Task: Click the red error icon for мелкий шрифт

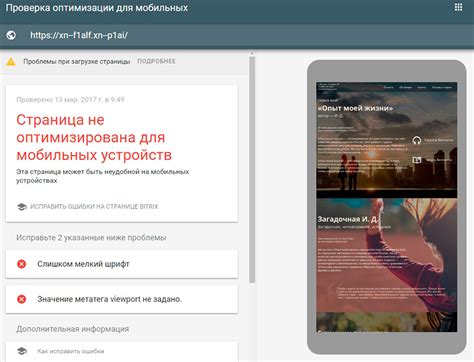Action: point(21,264)
